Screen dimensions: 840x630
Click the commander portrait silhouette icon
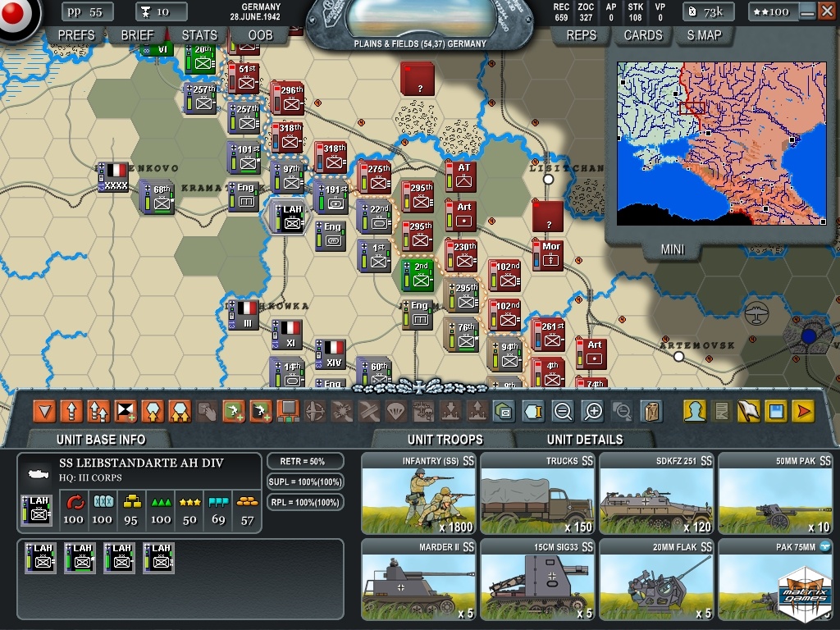(x=695, y=410)
